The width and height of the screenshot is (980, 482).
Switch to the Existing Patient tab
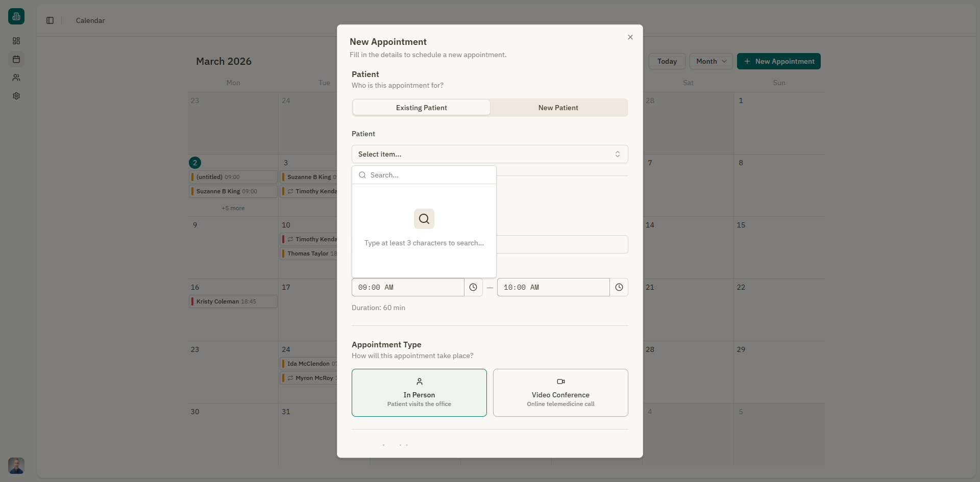tap(421, 107)
